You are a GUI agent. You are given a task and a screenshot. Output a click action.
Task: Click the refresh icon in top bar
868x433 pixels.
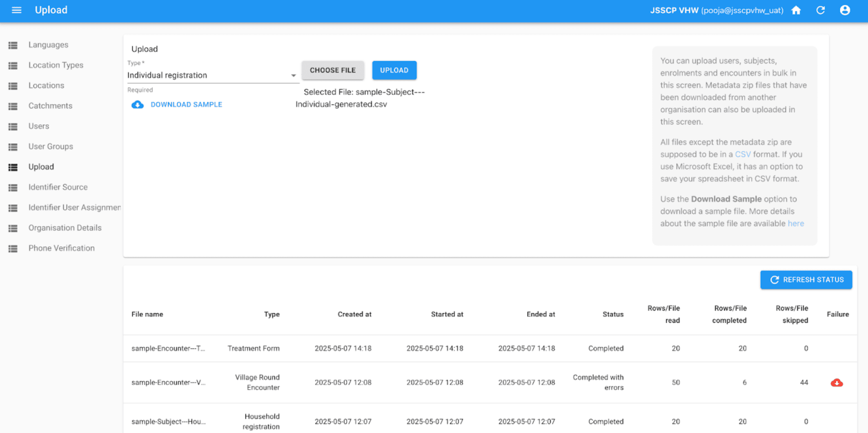[820, 10]
